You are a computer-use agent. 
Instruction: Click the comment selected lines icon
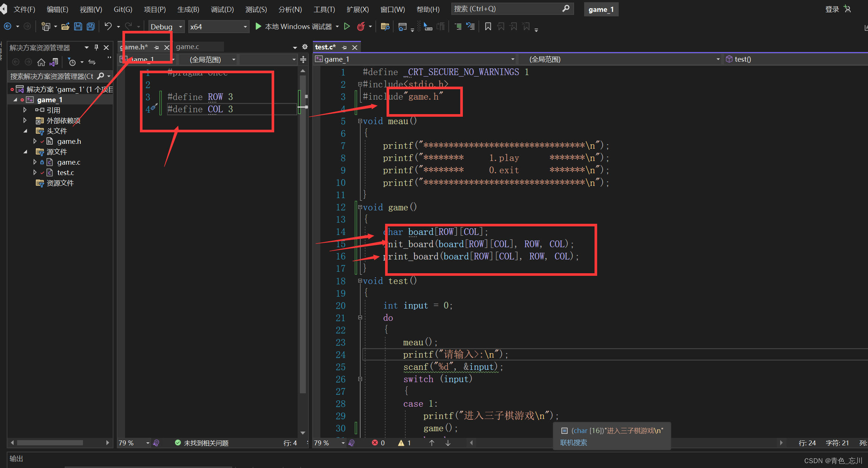pyautogui.click(x=458, y=26)
